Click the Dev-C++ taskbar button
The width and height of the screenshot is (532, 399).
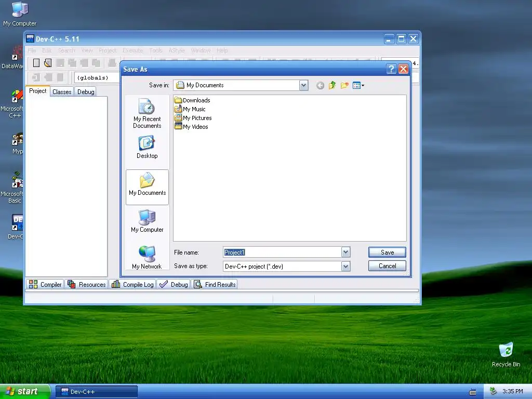pyautogui.click(x=97, y=392)
